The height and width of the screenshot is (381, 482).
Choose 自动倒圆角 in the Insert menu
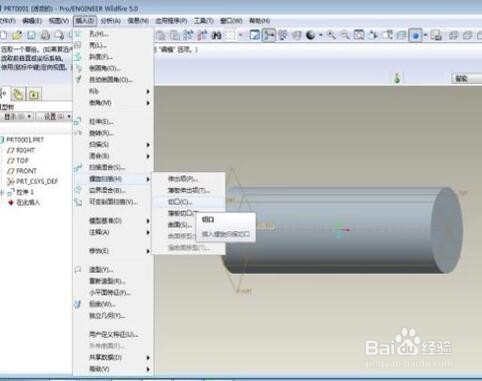(x=113, y=80)
